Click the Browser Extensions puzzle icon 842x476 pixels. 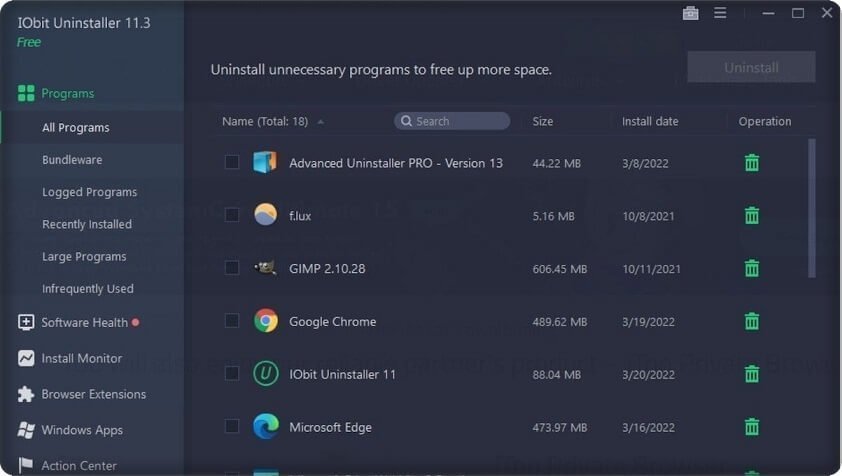[26, 394]
